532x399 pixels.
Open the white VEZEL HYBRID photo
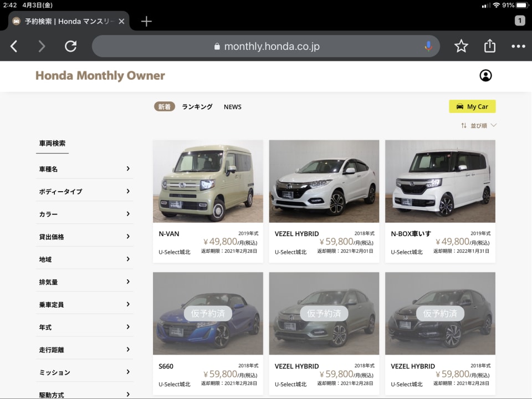324,181
